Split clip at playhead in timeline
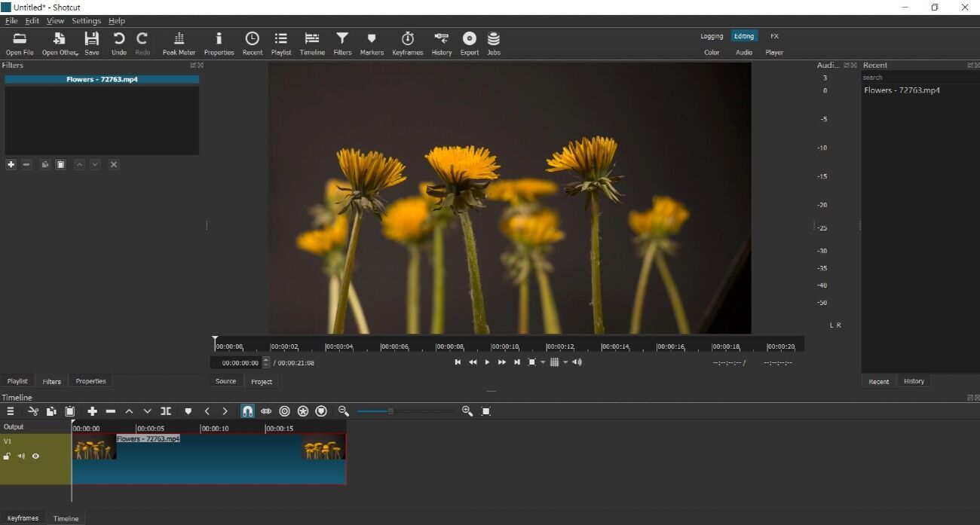This screenshot has height=525, width=980. click(x=166, y=411)
